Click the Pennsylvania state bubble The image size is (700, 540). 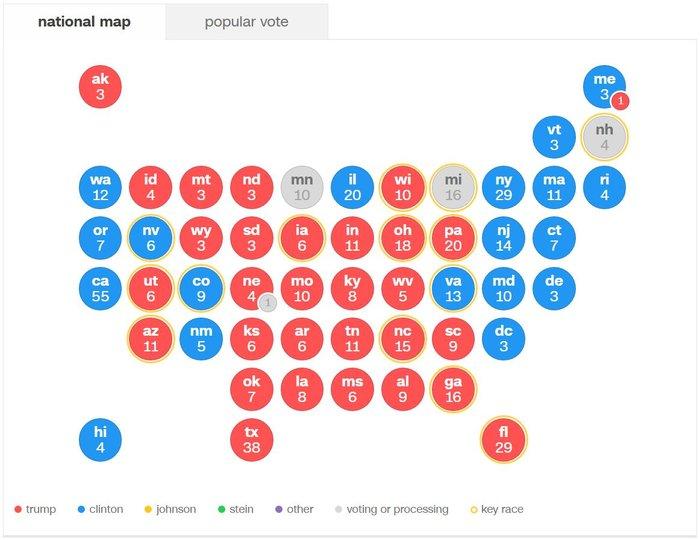click(453, 238)
